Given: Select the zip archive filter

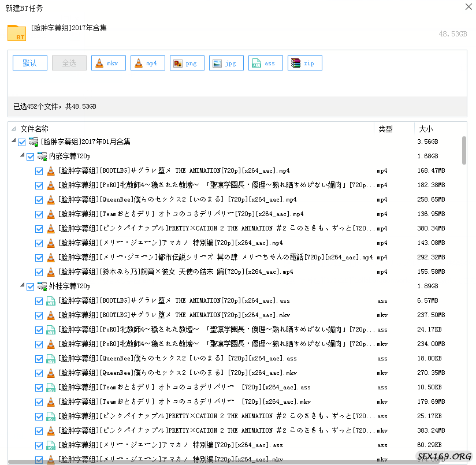Looking at the screenshot, I should pos(296,64).
